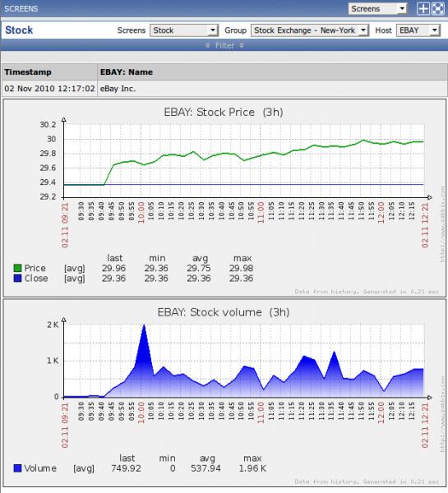Click the EBAY: Name column header
Screen dimensions: 448x493
[272, 72]
